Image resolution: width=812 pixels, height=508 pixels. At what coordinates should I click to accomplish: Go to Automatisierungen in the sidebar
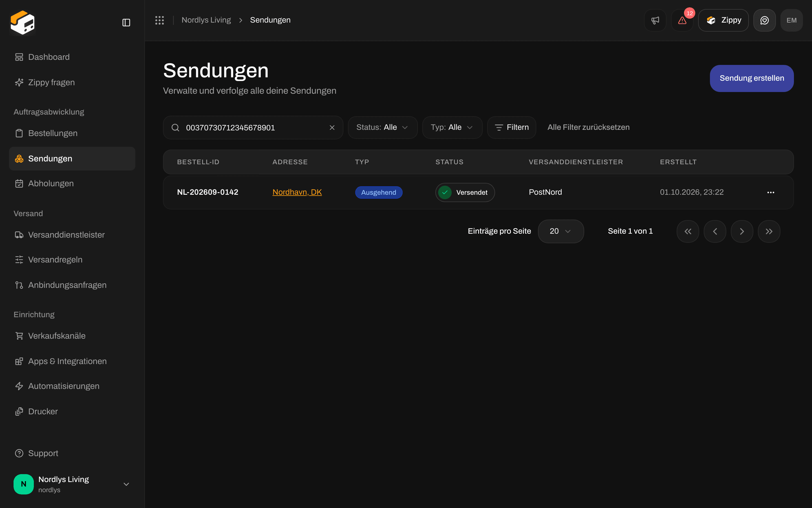[x=72, y=386]
